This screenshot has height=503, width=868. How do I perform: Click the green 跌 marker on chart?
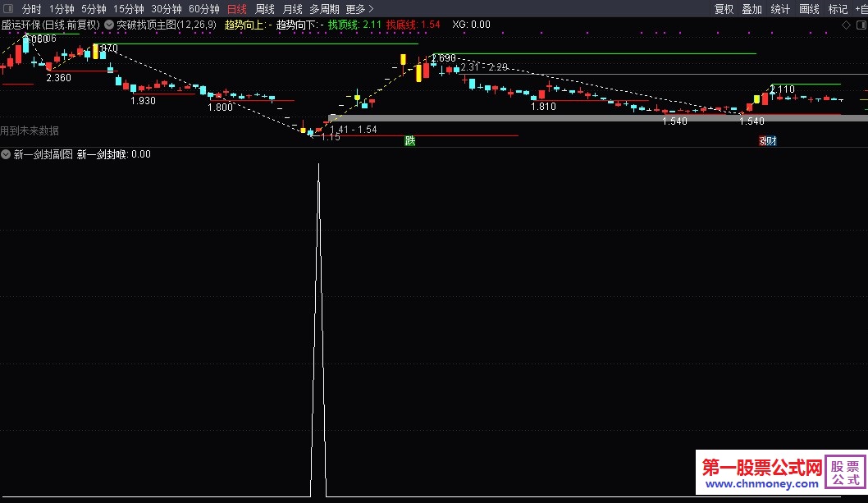click(x=409, y=140)
